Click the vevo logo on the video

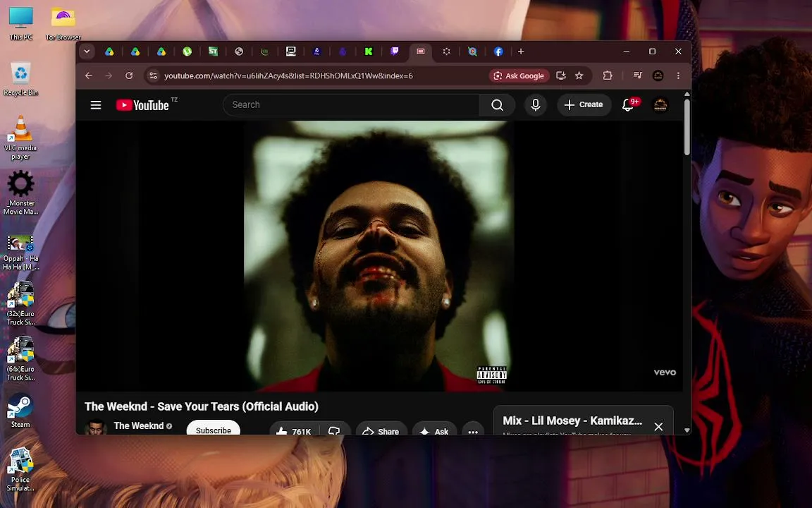click(665, 373)
